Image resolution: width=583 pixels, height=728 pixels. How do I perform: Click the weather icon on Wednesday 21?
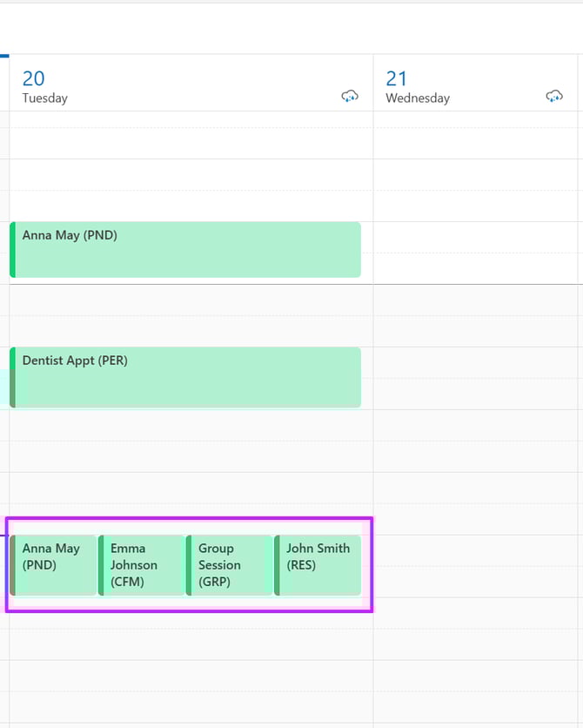click(x=554, y=96)
